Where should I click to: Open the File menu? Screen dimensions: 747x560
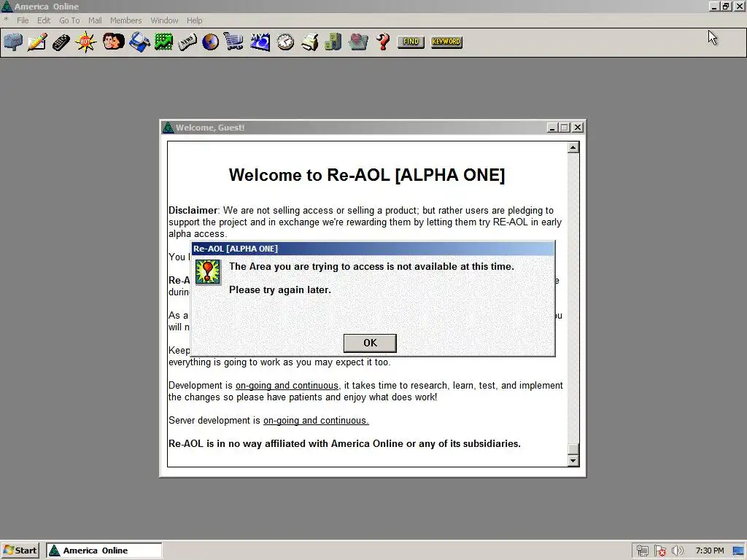click(23, 20)
